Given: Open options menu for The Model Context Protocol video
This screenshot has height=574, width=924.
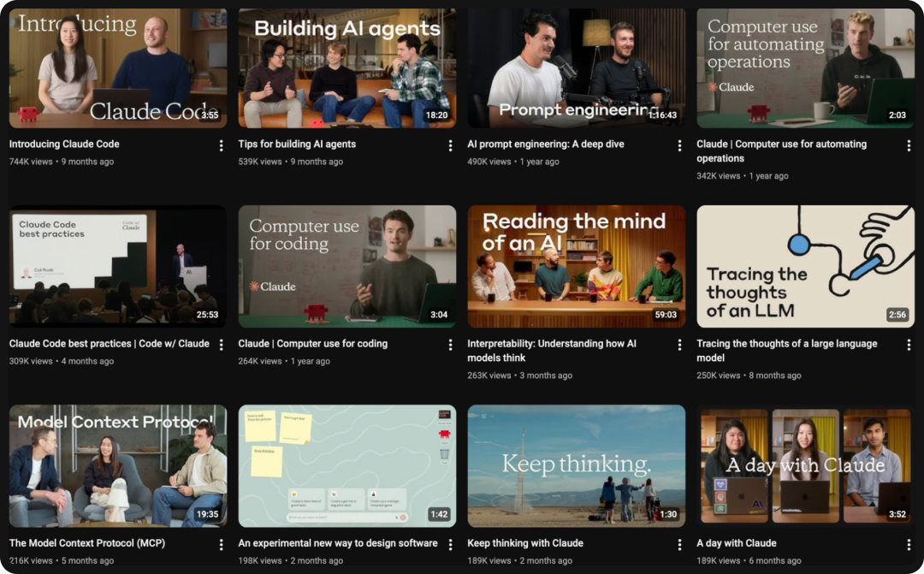Looking at the screenshot, I should 222,544.
